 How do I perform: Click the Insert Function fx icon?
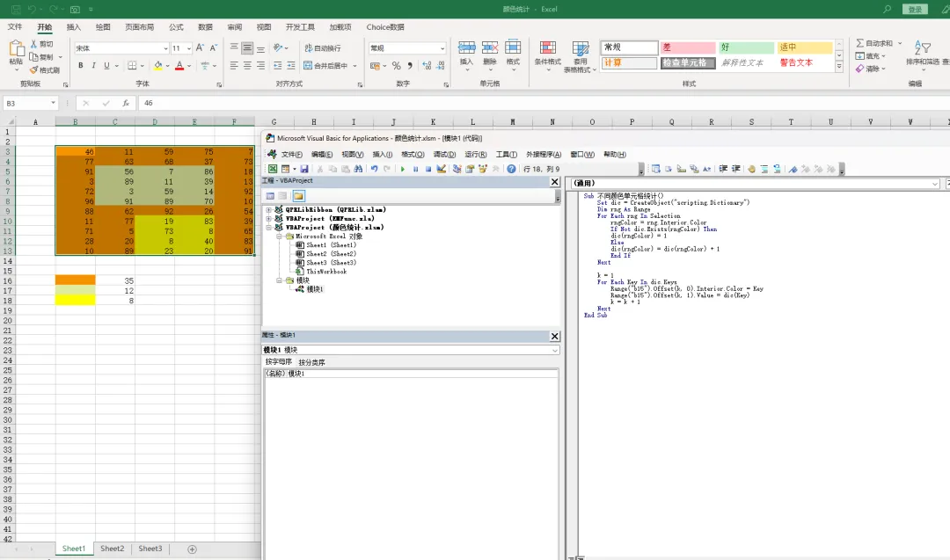126,104
